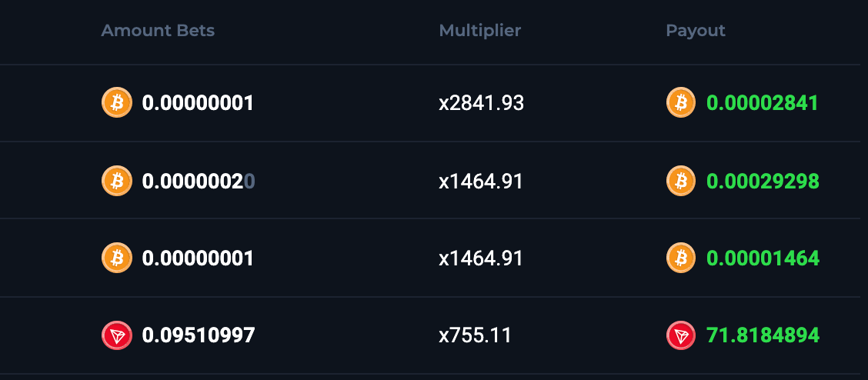This screenshot has height=380, width=868.
Task: Click the green payout 0.00029298
Action: pyautogui.click(x=762, y=182)
